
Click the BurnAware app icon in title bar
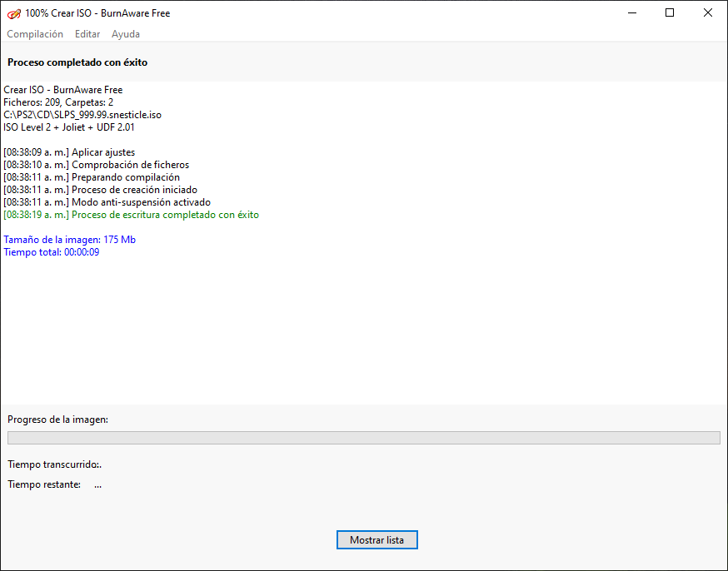14,13
